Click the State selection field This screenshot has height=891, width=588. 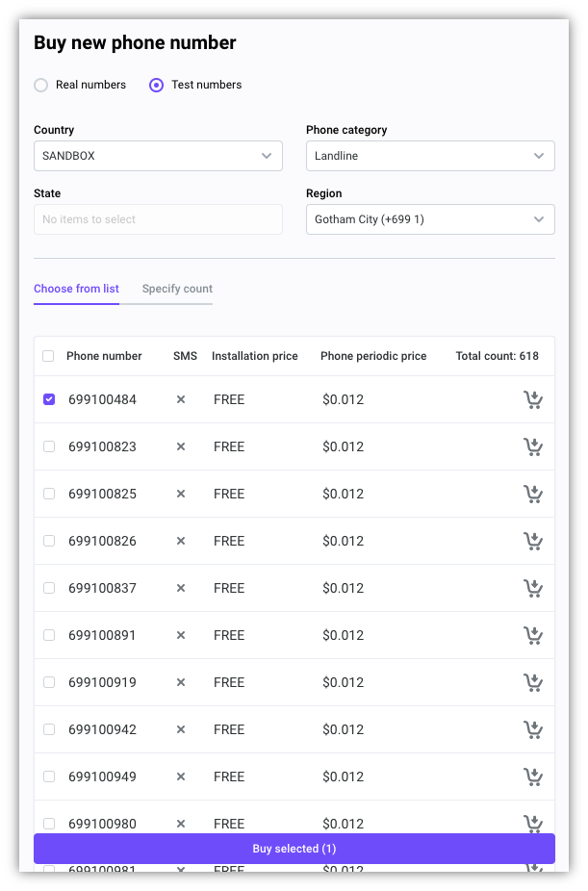(x=158, y=219)
